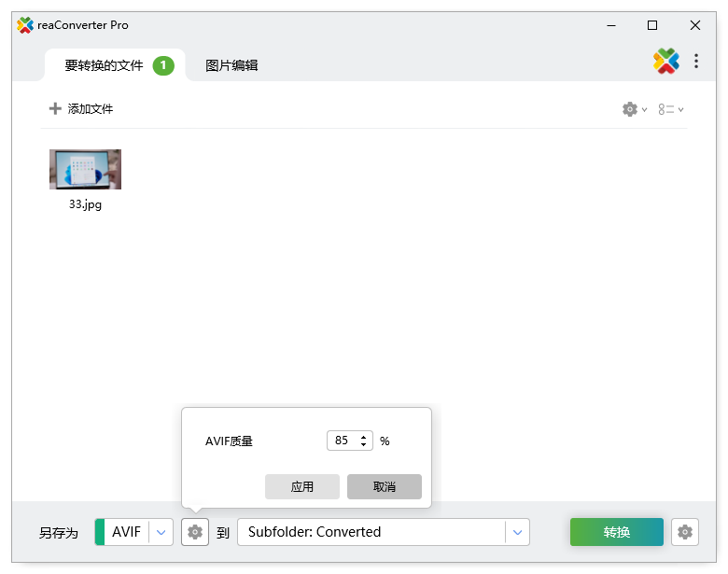Close the reaConverter Pro window
The width and height of the screenshot is (728, 574).
[x=695, y=25]
